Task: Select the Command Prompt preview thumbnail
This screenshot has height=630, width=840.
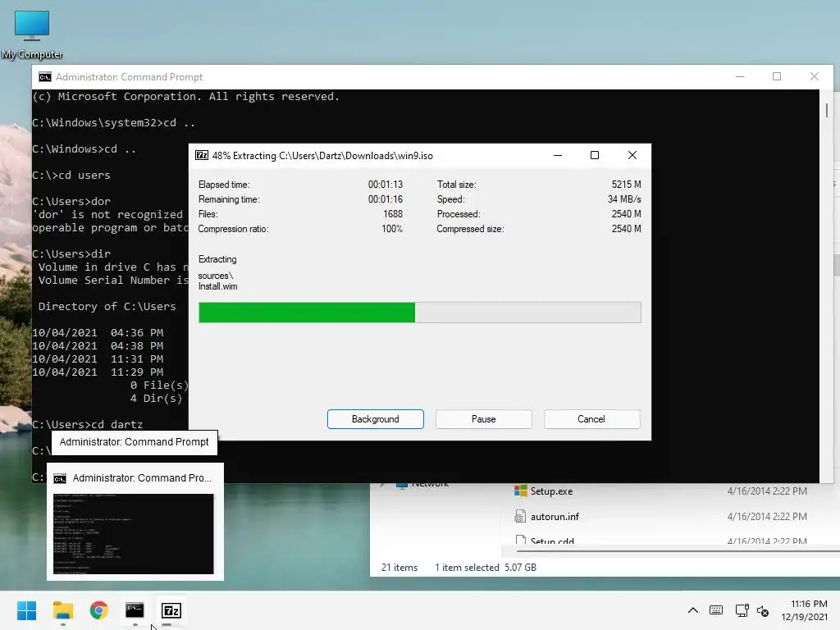Action: 134,533
